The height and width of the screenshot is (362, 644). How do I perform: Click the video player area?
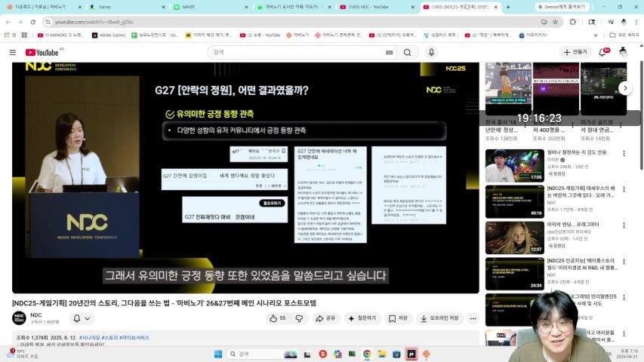pos(245,178)
